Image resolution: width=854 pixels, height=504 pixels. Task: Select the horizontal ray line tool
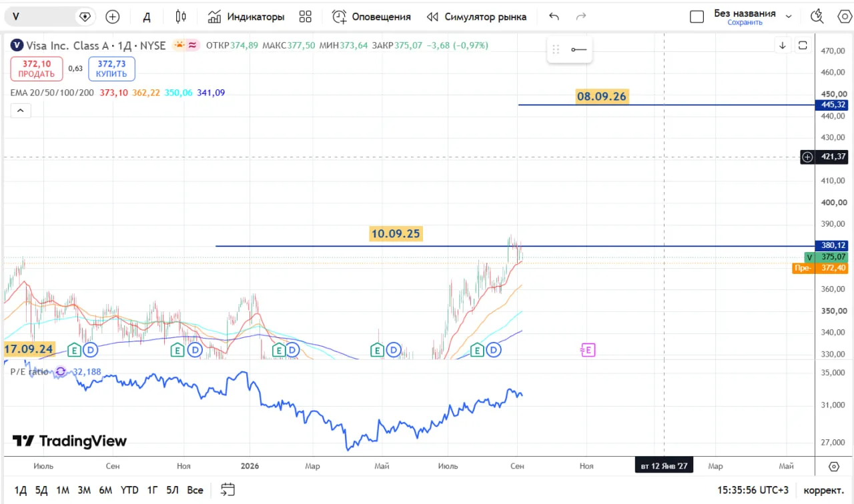pyautogui.click(x=578, y=50)
